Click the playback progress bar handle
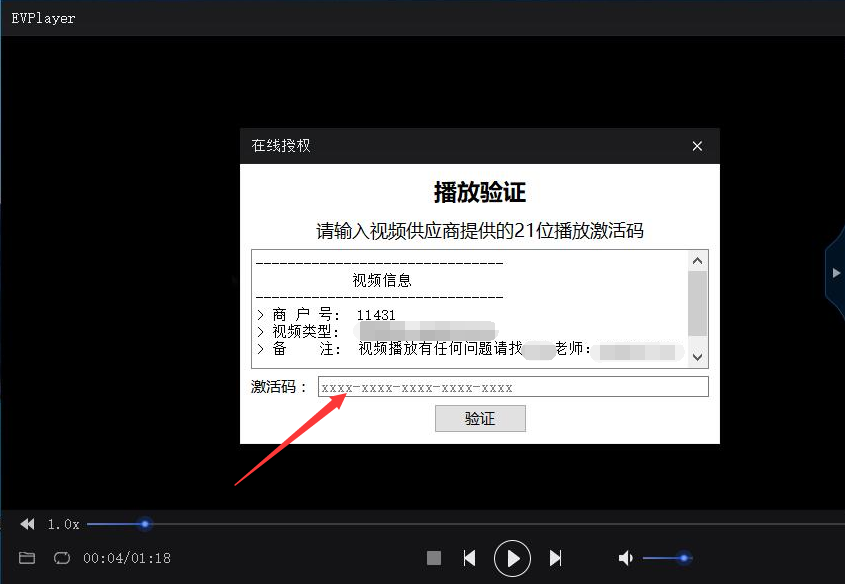845x584 pixels. 145,523
